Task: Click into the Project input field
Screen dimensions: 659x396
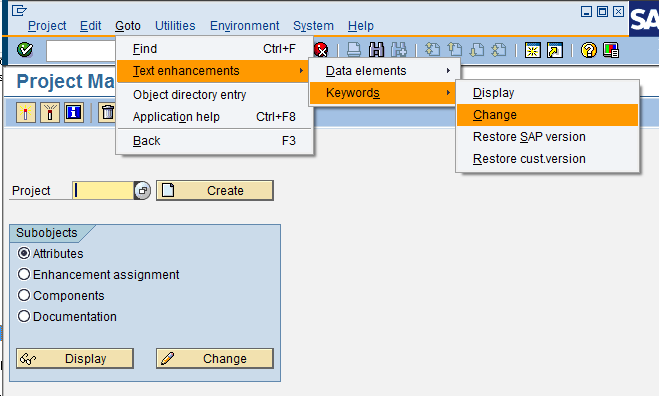Action: [103, 191]
